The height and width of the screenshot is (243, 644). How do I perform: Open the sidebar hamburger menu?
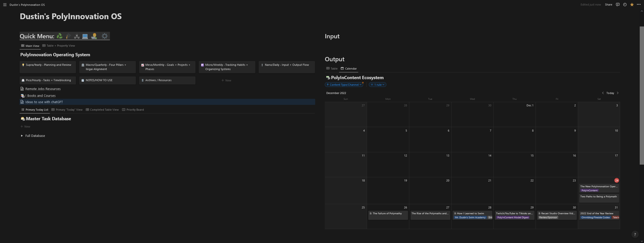tap(5, 5)
